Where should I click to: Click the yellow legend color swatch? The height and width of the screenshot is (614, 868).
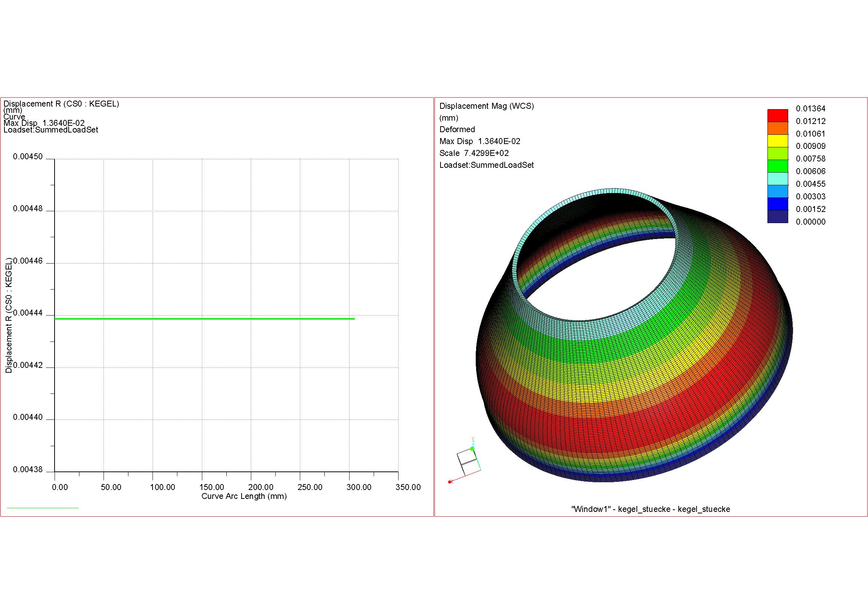pos(777,141)
